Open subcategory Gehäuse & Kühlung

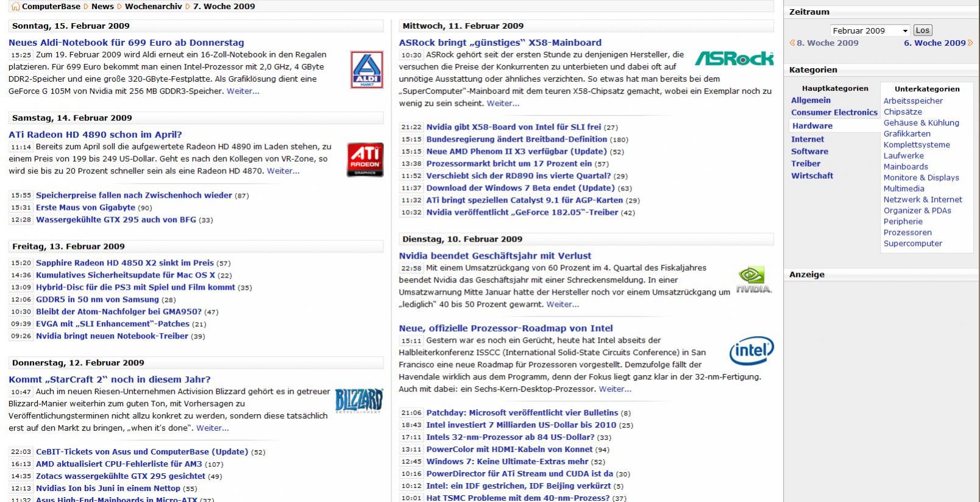921,123
